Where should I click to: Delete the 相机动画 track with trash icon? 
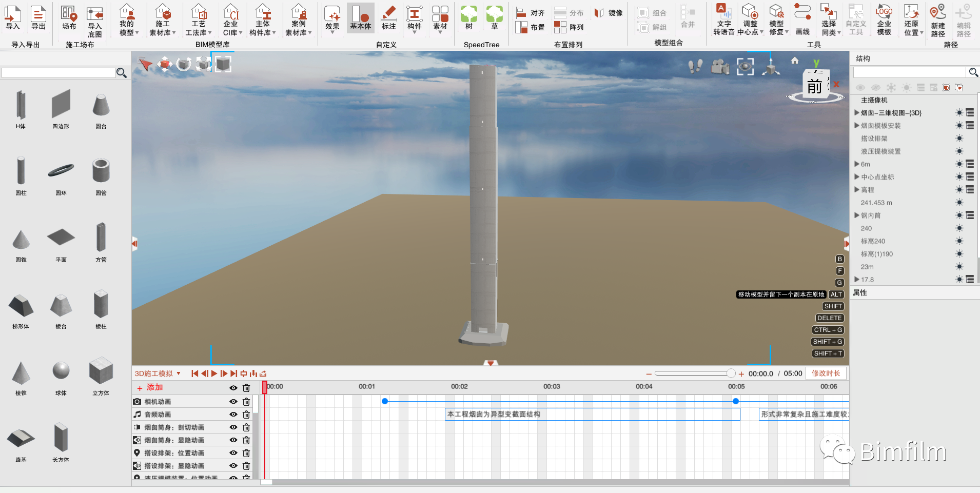[x=246, y=402]
